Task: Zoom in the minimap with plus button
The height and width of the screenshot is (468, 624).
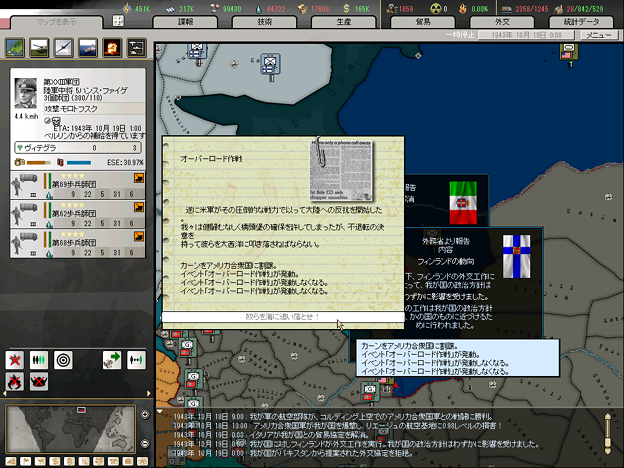Action: coord(145,415)
